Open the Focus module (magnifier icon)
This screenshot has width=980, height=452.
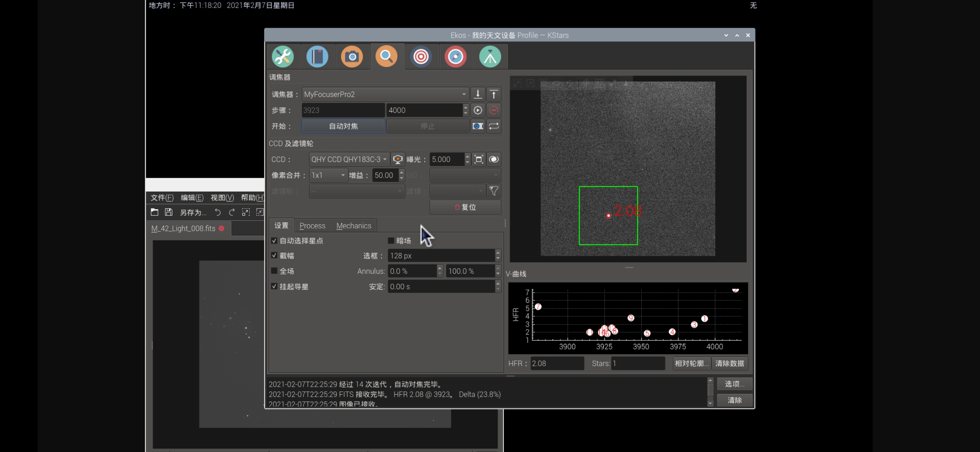pyautogui.click(x=387, y=56)
